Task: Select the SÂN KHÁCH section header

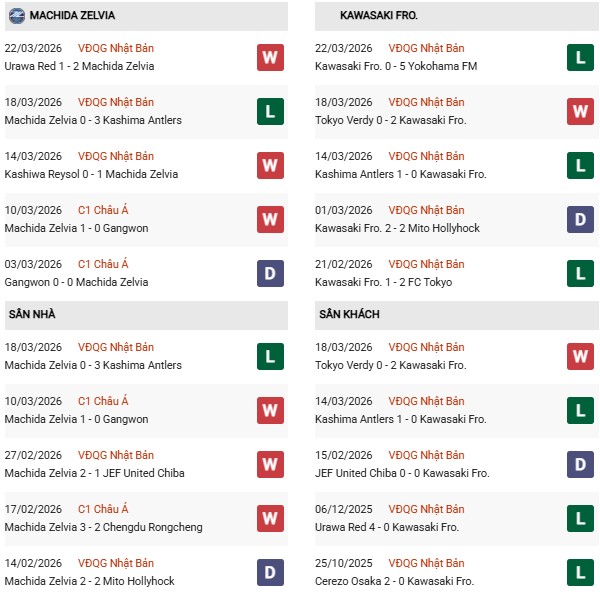Action: tap(350, 314)
